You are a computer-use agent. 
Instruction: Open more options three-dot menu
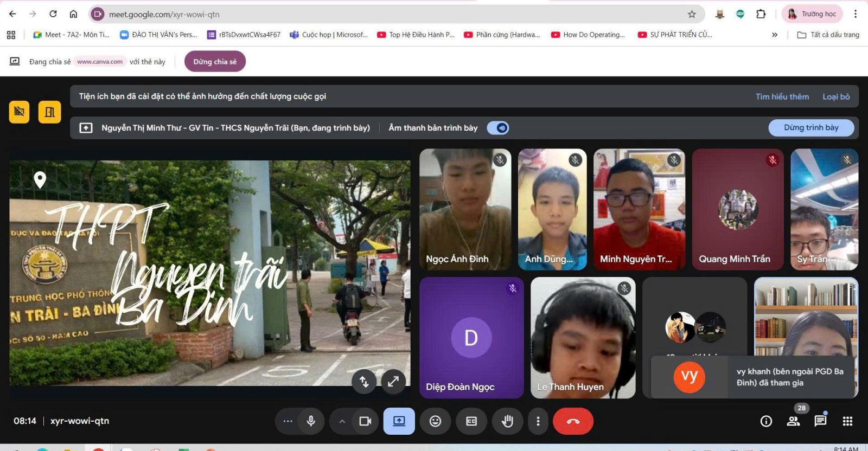pos(538,421)
